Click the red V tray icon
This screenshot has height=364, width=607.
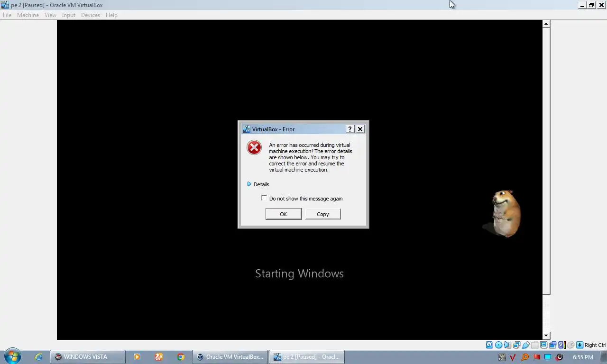pos(512,357)
